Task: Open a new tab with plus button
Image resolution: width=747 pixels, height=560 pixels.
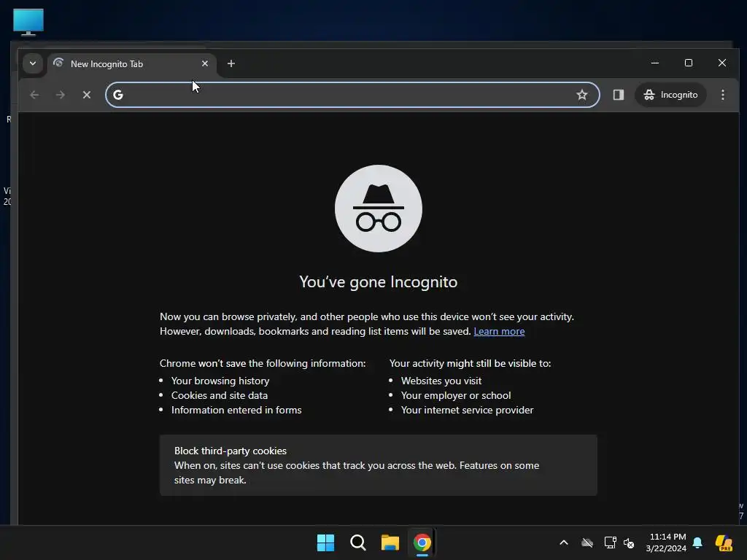Action: pyautogui.click(x=231, y=63)
